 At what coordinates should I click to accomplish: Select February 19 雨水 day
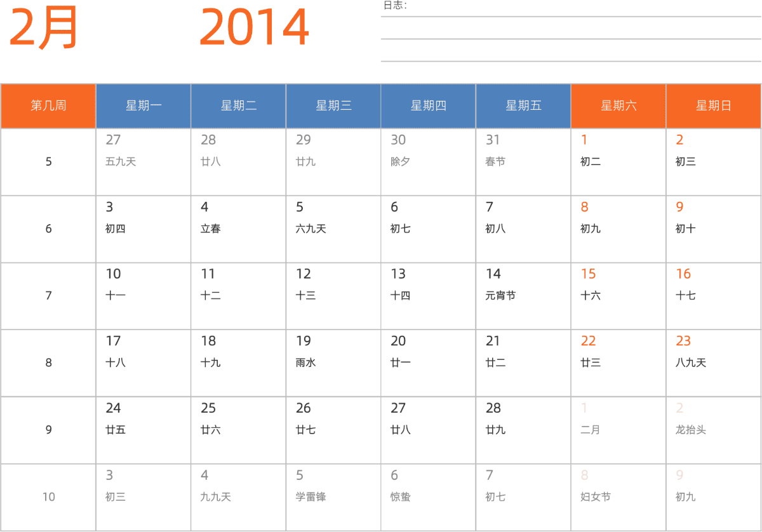(333, 363)
